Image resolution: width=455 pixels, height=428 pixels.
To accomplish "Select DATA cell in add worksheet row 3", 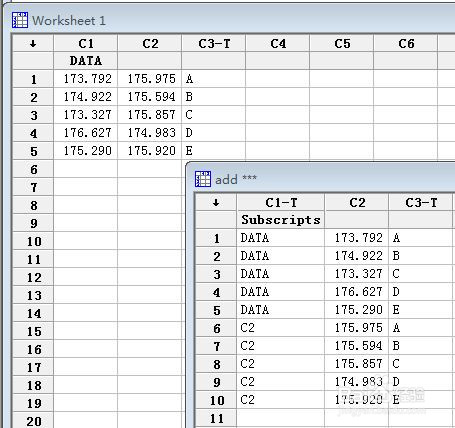I will click(x=281, y=274).
